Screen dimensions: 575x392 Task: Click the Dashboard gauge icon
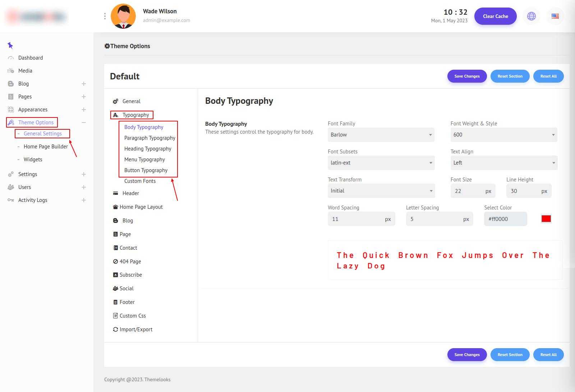pyautogui.click(x=11, y=58)
